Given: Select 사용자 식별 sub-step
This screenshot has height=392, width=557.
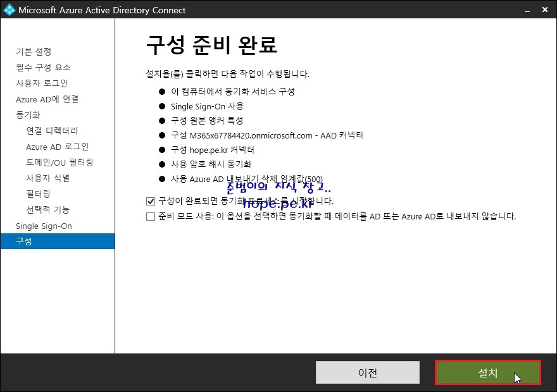Looking at the screenshot, I should coord(48,178).
